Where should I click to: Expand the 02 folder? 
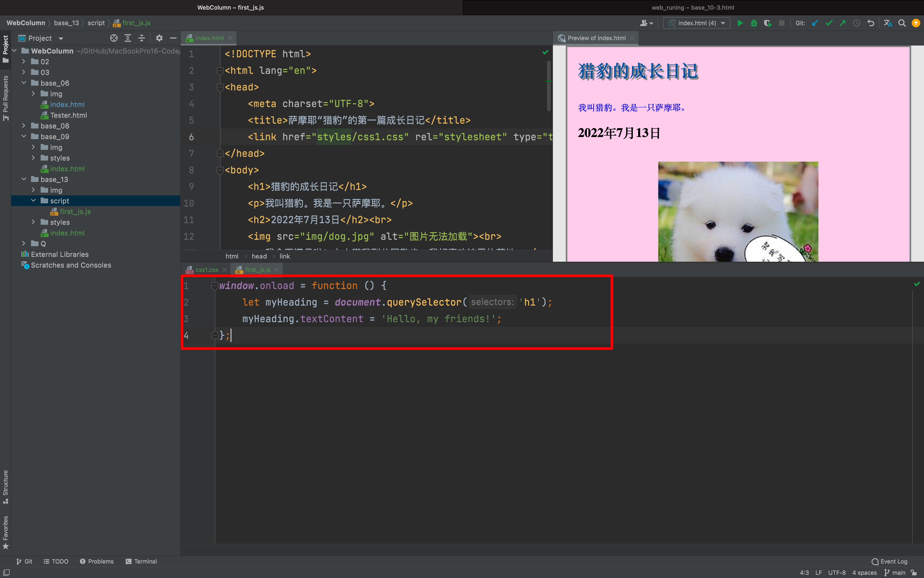pos(24,61)
